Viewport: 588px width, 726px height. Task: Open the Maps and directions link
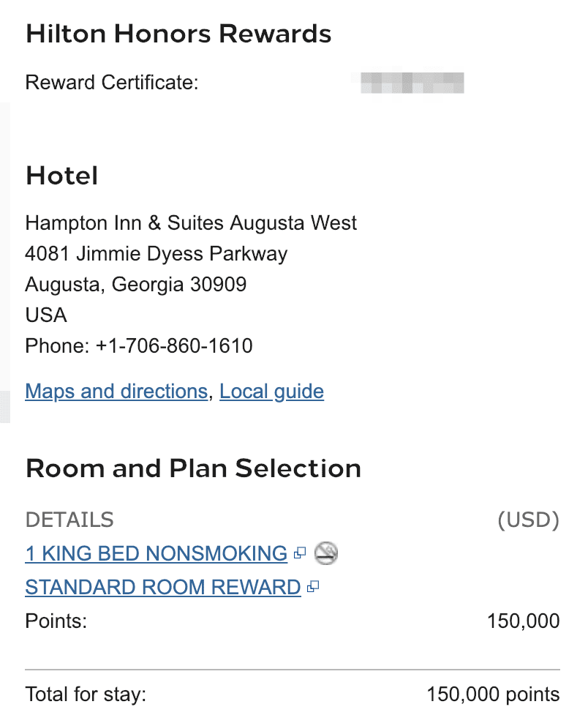pos(116,392)
